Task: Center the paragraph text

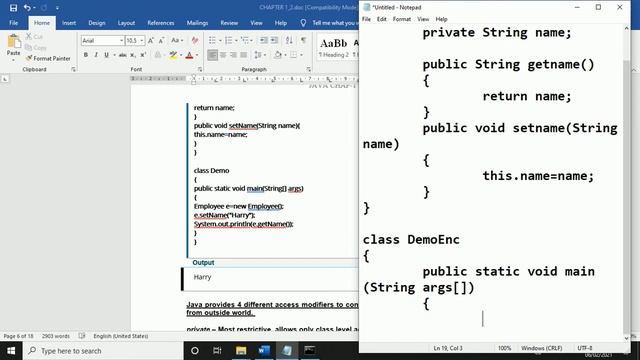Action: (223, 55)
